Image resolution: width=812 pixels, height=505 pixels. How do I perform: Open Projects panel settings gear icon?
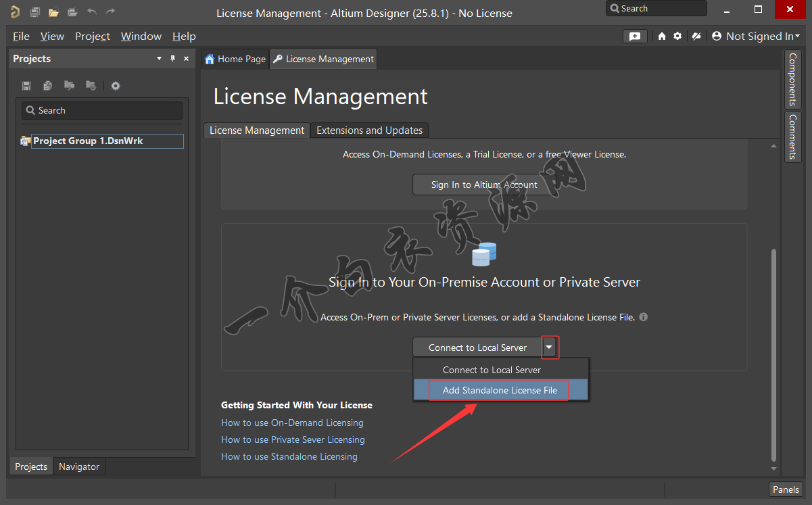(116, 86)
